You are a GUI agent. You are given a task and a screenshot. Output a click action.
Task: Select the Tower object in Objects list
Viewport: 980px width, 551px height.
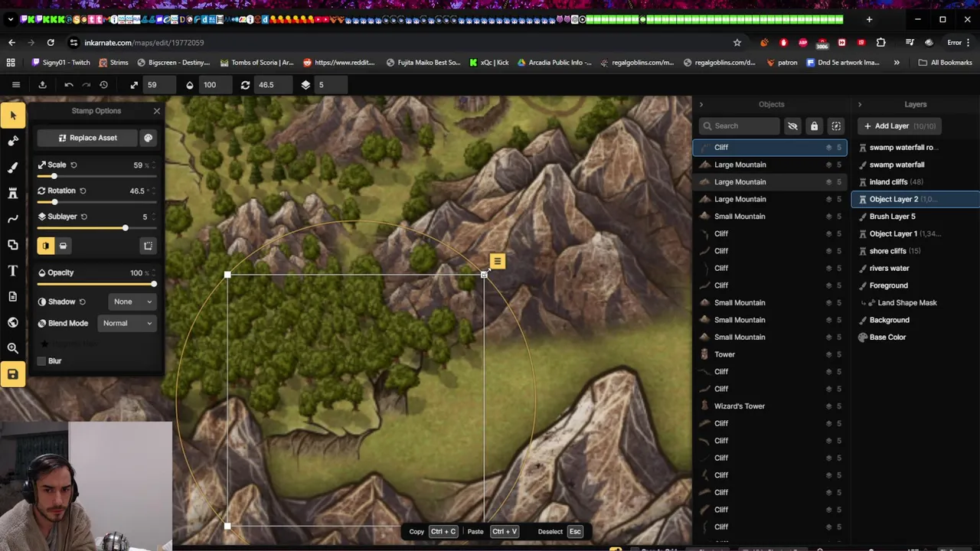pyautogui.click(x=769, y=354)
